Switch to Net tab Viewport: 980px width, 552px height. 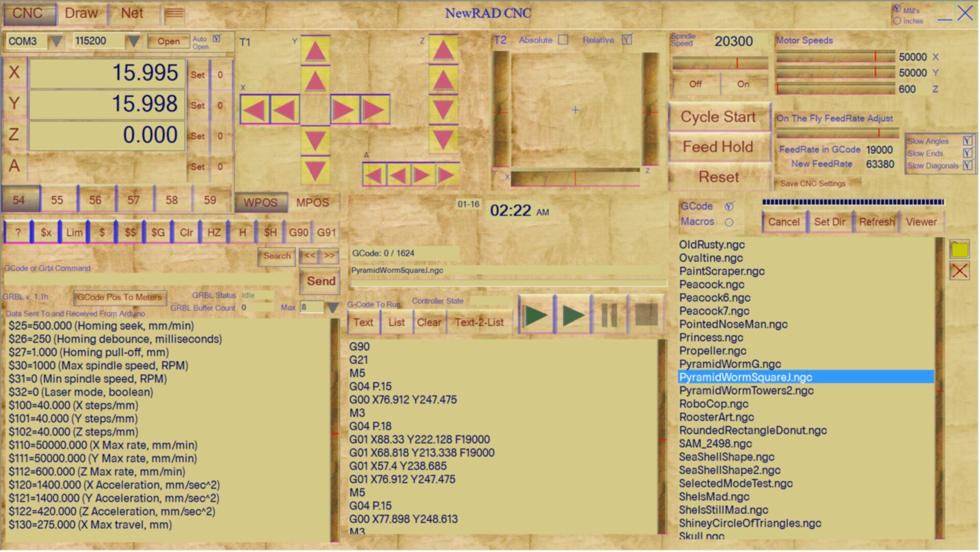(132, 13)
